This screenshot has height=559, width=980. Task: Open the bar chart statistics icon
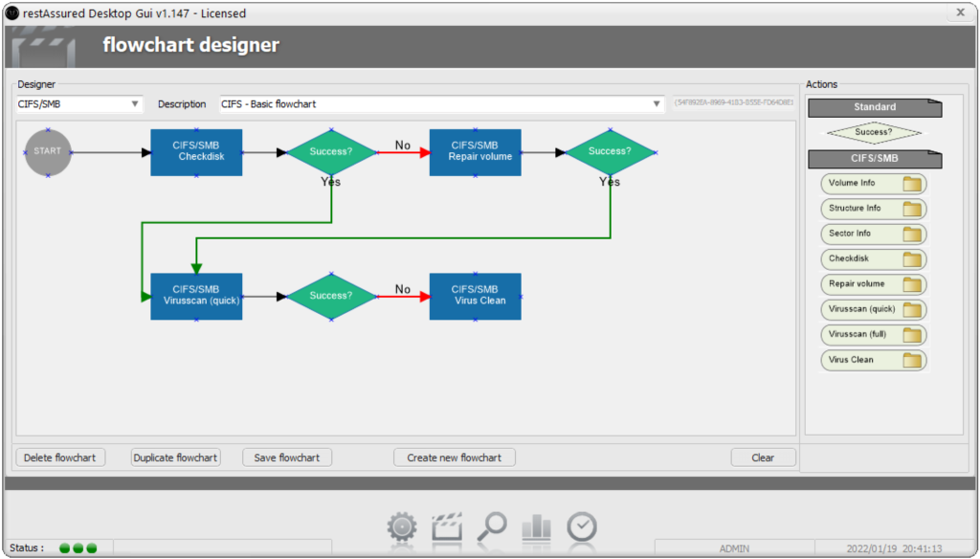[x=537, y=526]
